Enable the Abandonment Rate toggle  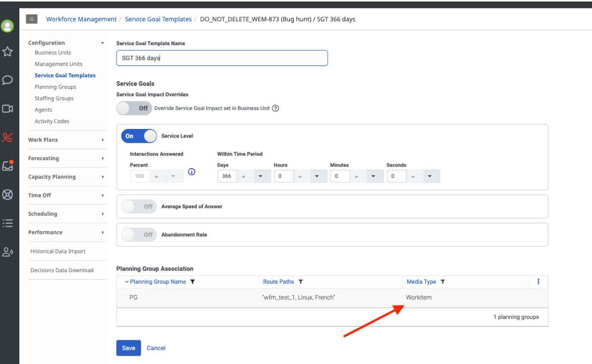coord(139,235)
